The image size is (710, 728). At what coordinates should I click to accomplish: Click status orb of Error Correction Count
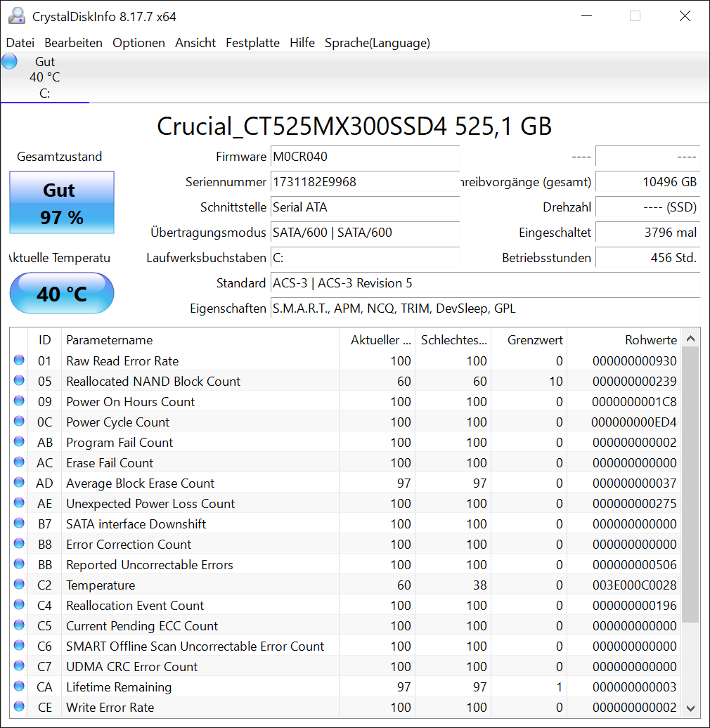point(19,543)
